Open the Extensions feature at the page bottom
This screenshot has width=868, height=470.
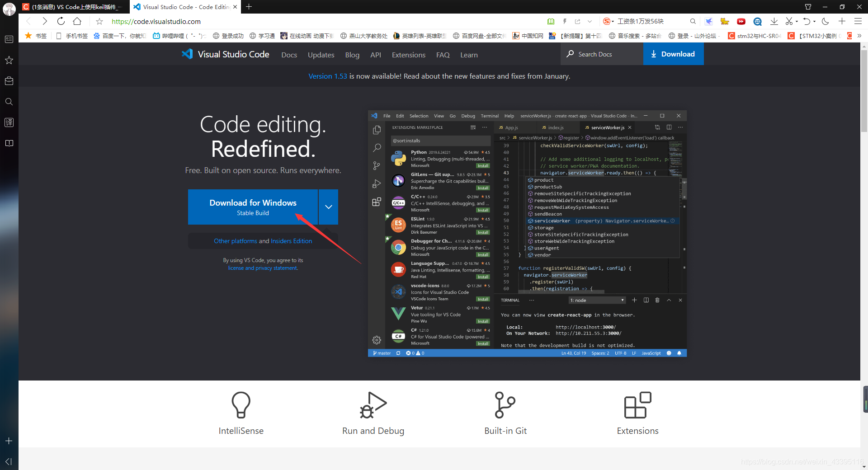tap(638, 413)
